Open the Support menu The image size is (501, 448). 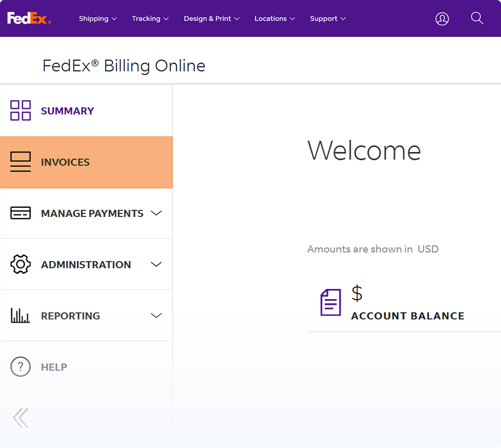pyautogui.click(x=328, y=19)
